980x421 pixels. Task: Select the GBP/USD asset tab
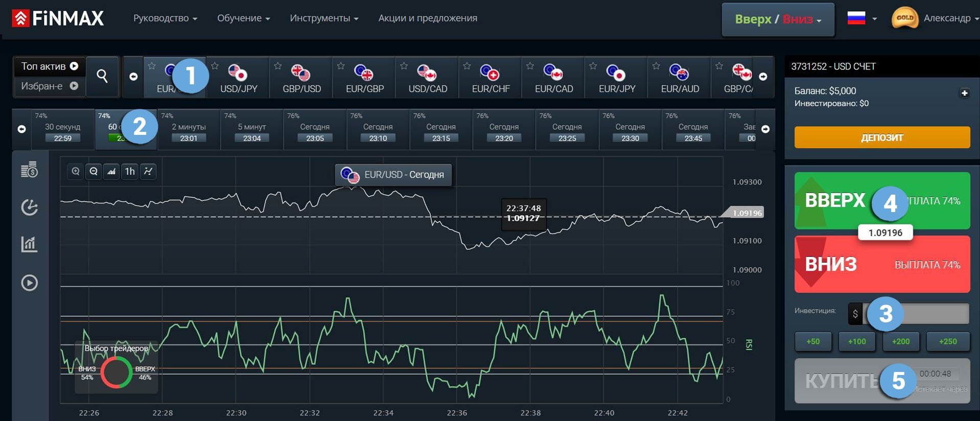pos(301,77)
